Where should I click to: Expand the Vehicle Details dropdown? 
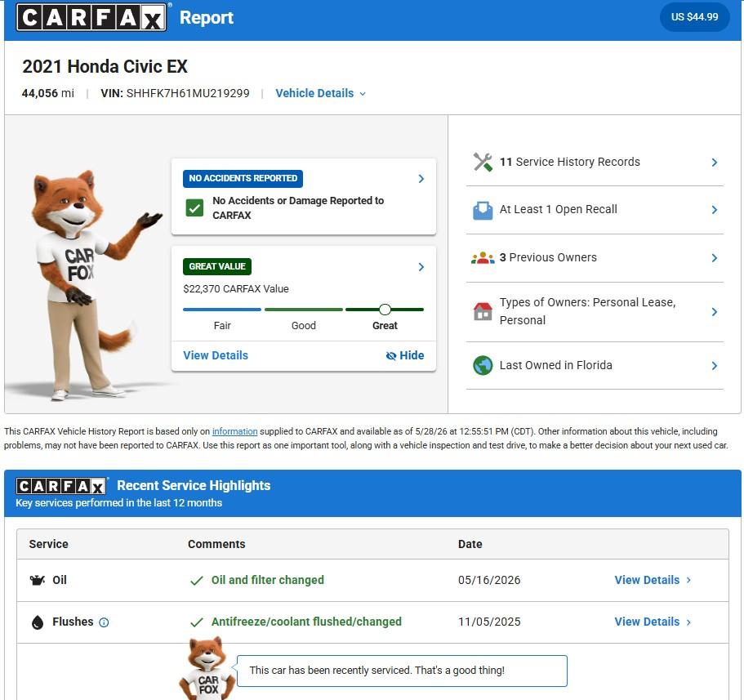tap(320, 93)
